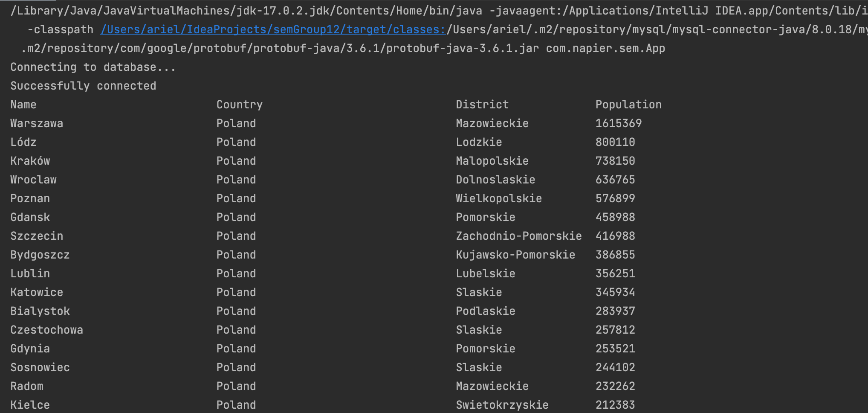Screen dimensions: 868x413
Task: Click the 'District' column header
Action: click(x=482, y=105)
